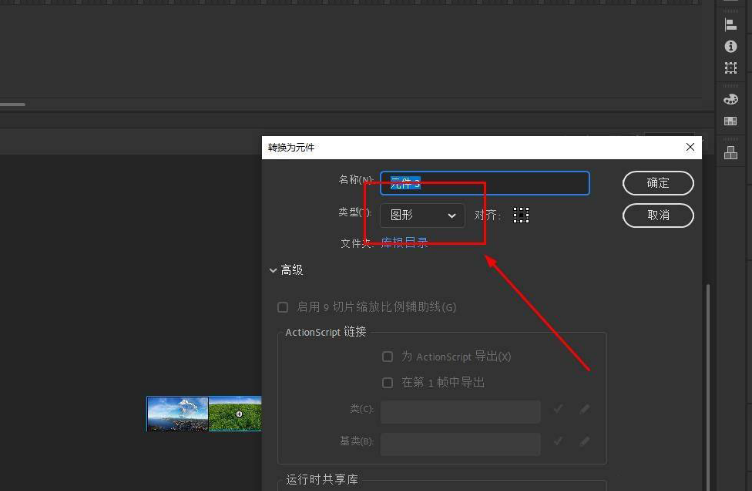Click the base class validate checkmark

(x=558, y=441)
